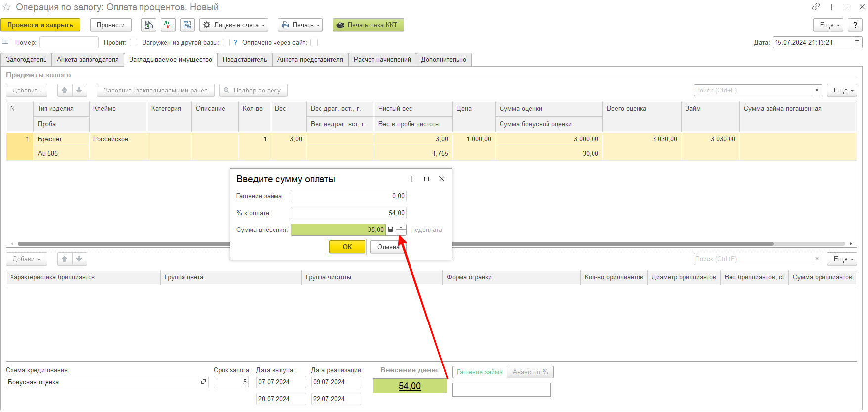
Task: Switch to Анкета залогодателя tab
Action: (x=88, y=60)
